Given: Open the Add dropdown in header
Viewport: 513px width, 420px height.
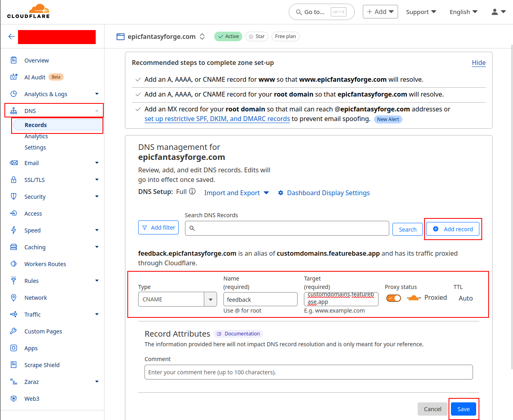Looking at the screenshot, I should coord(380,12).
